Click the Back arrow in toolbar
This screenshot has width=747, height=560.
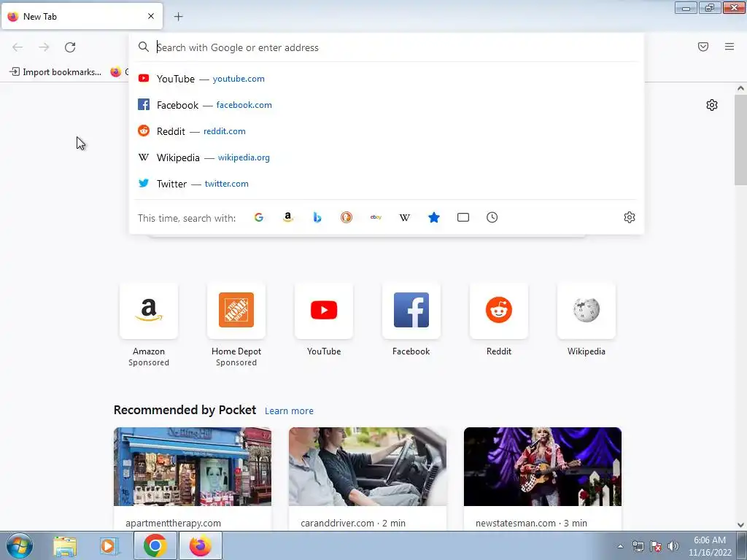click(18, 47)
